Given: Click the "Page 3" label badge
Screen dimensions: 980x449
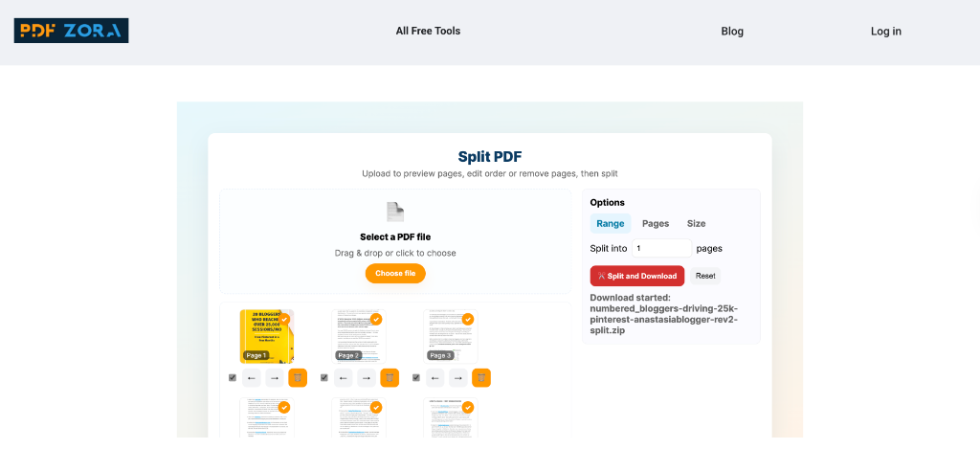Looking at the screenshot, I should (x=440, y=355).
